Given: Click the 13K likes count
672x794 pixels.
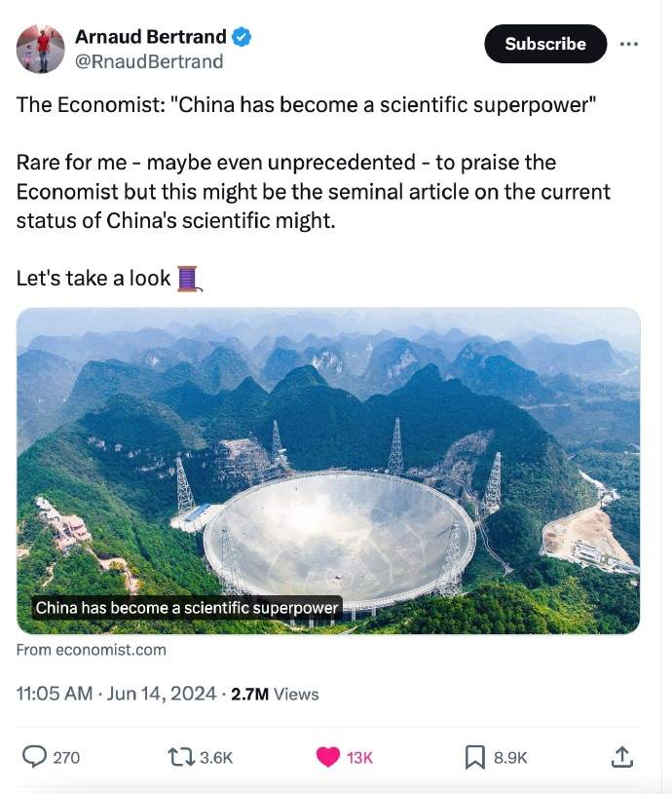Looking at the screenshot, I should coord(359,757).
